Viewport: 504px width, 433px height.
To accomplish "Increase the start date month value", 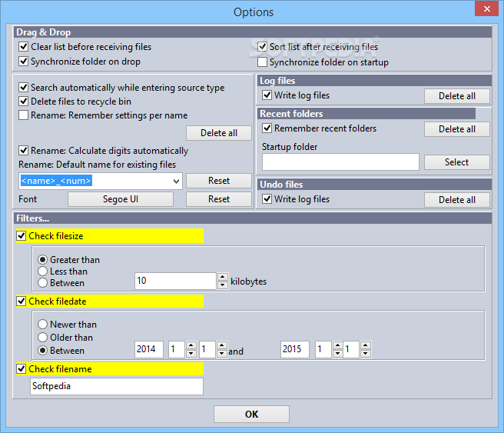I will (x=191, y=345).
